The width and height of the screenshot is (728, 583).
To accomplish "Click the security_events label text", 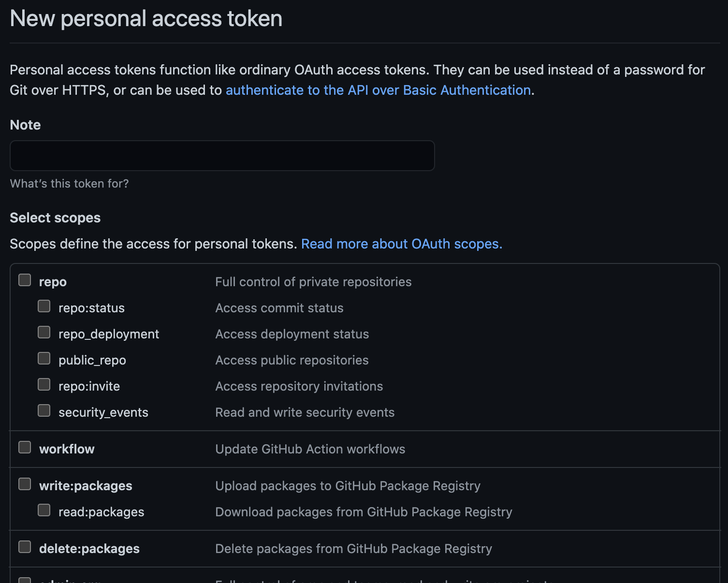I will [103, 412].
